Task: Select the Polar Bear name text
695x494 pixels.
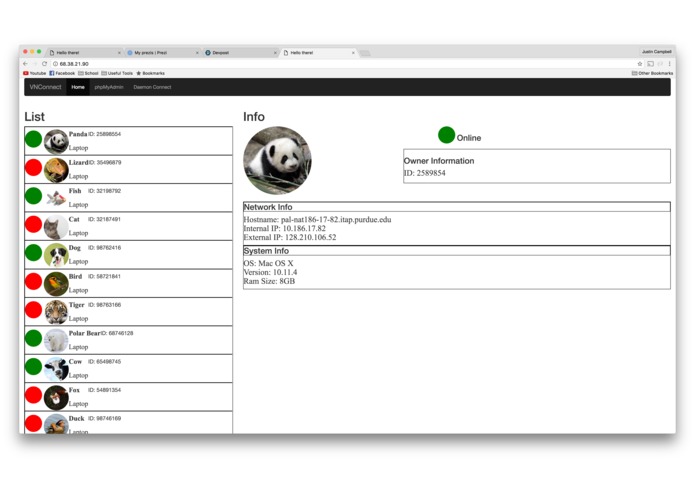Action: (x=85, y=333)
